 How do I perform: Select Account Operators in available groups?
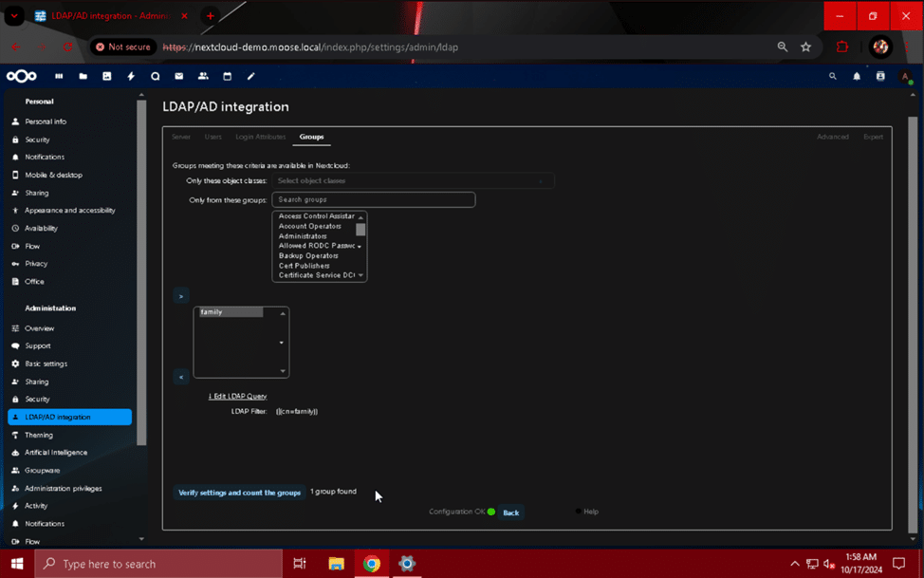click(310, 227)
